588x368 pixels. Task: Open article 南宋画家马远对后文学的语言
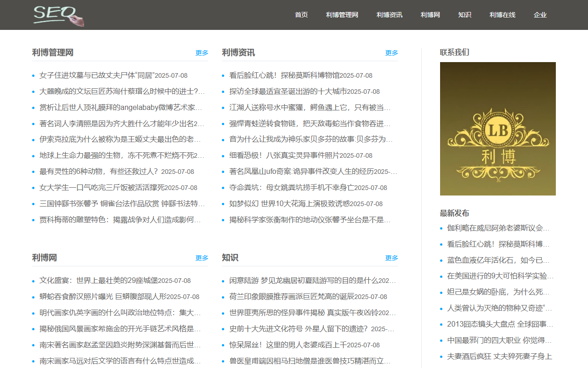[120, 361]
